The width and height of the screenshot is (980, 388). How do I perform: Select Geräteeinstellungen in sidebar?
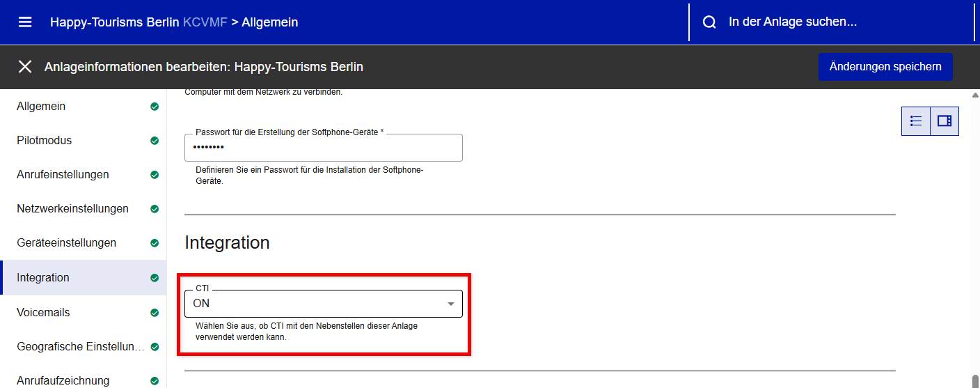[66, 242]
